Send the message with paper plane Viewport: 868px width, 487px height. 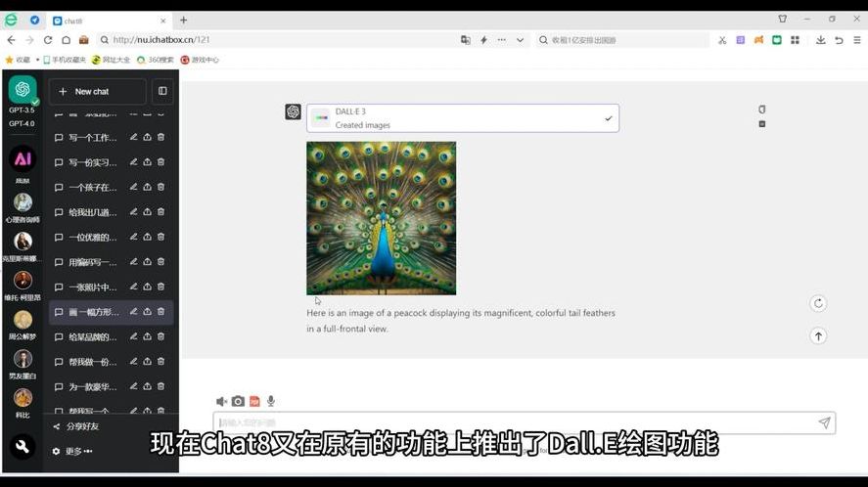click(x=824, y=422)
